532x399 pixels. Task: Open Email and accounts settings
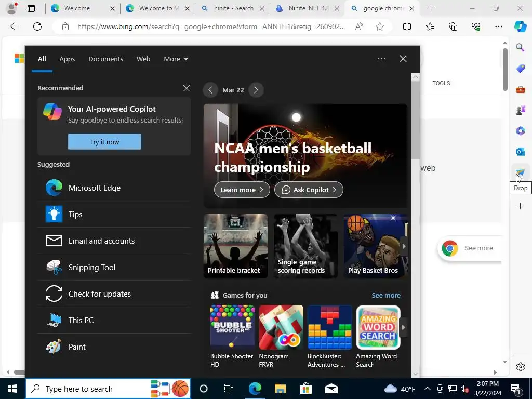click(114, 241)
